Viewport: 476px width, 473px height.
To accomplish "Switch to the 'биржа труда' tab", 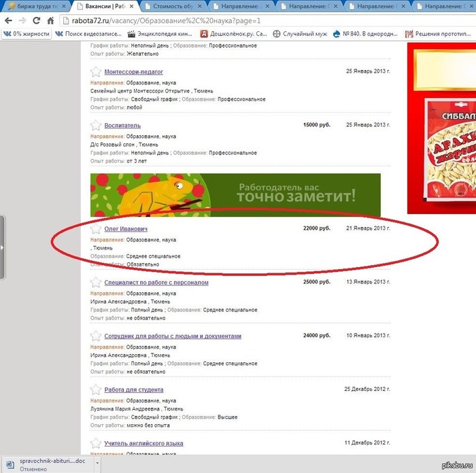I will click(34, 6).
